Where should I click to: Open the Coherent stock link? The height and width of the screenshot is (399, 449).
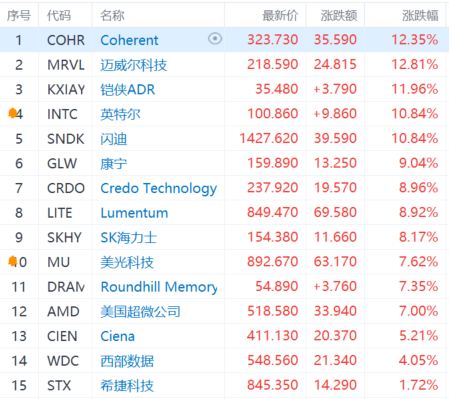[129, 40]
